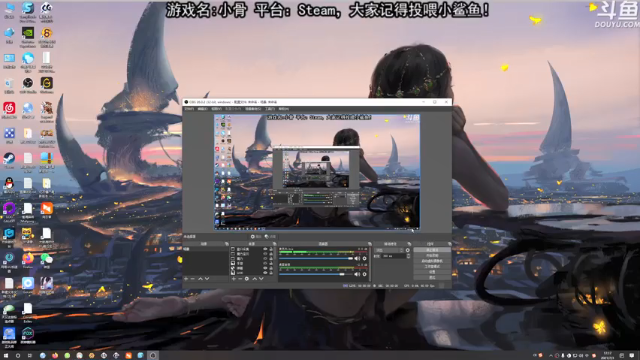Open Tools menu in OBS
640x360 pixels.
270,109
